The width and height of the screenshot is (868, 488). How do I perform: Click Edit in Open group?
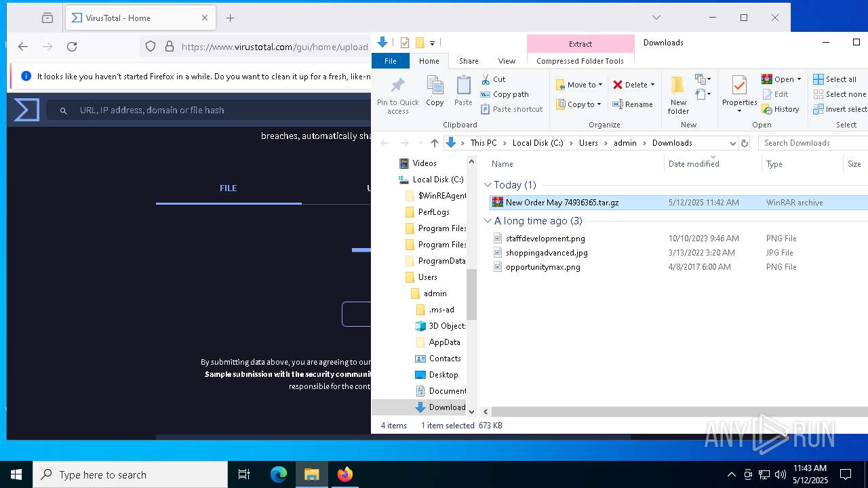tap(775, 94)
